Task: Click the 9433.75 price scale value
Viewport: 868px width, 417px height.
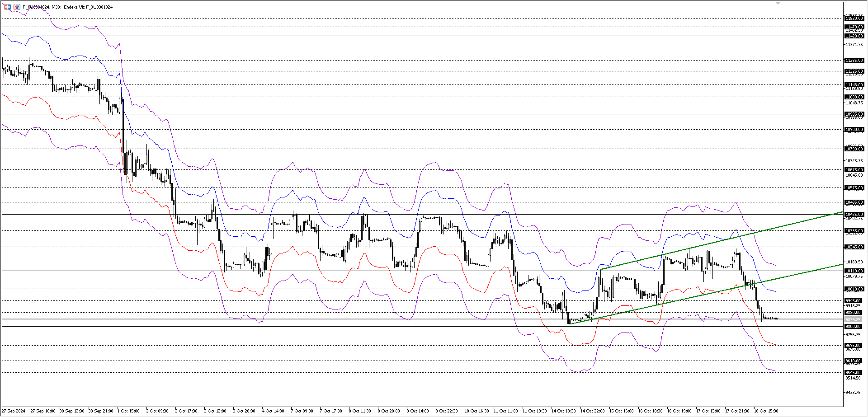Action: [x=854, y=393]
